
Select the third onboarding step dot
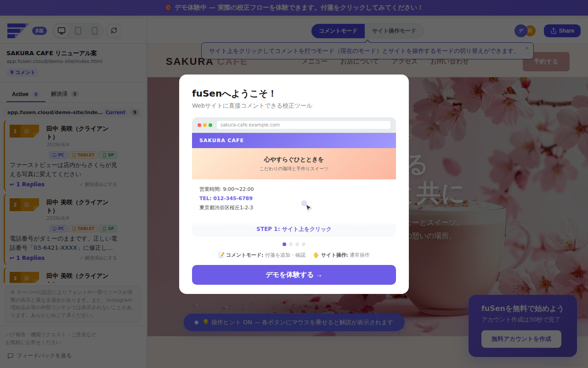point(297,244)
